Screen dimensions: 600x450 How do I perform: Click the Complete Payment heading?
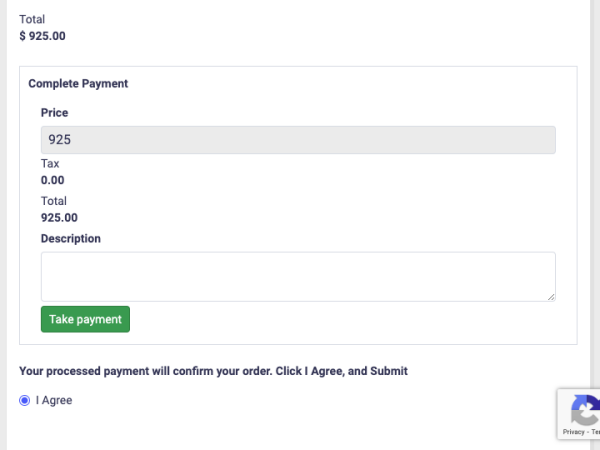(x=78, y=83)
